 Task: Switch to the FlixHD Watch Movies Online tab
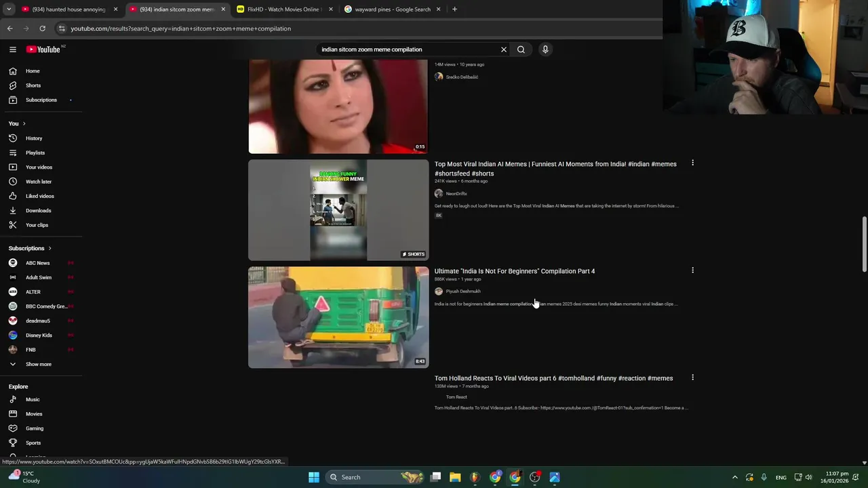(x=284, y=9)
